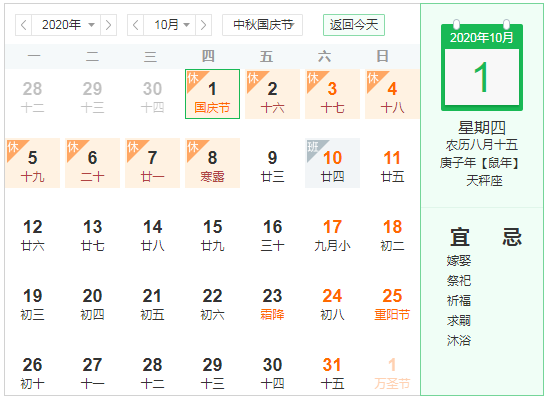Click 祭祀 under 宜 list
This screenshot has height=399, width=548.
tap(459, 281)
